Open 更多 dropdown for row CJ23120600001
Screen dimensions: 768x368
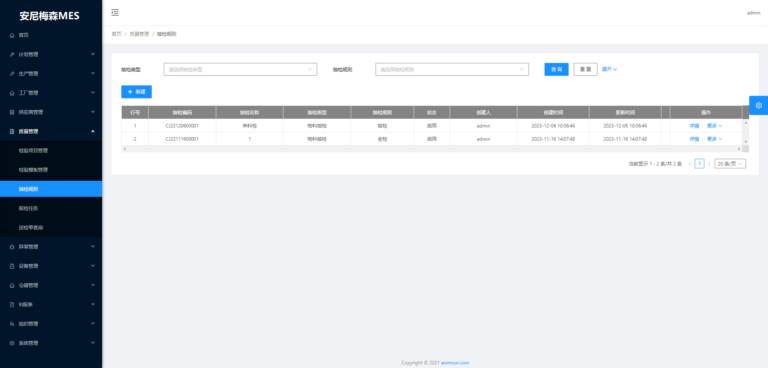[715, 126]
